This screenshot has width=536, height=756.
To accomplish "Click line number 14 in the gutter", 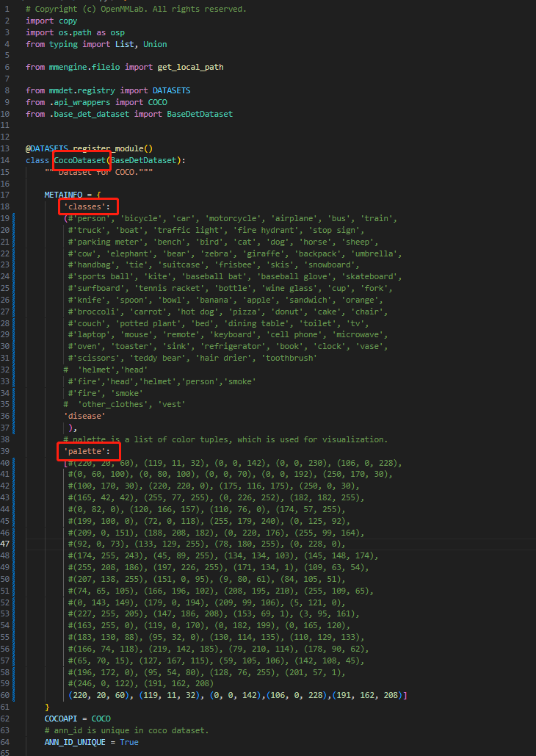I will (6, 160).
